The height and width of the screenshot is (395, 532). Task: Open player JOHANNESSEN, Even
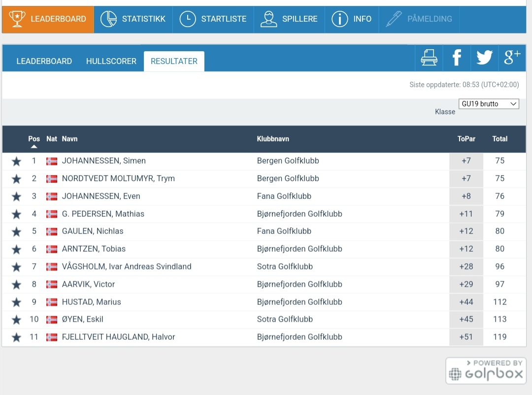pyautogui.click(x=101, y=196)
